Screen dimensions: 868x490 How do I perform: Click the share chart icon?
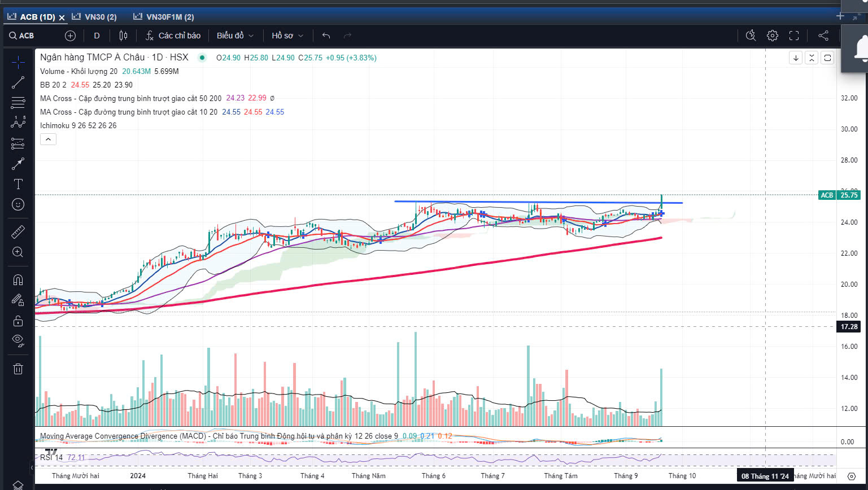(x=823, y=36)
